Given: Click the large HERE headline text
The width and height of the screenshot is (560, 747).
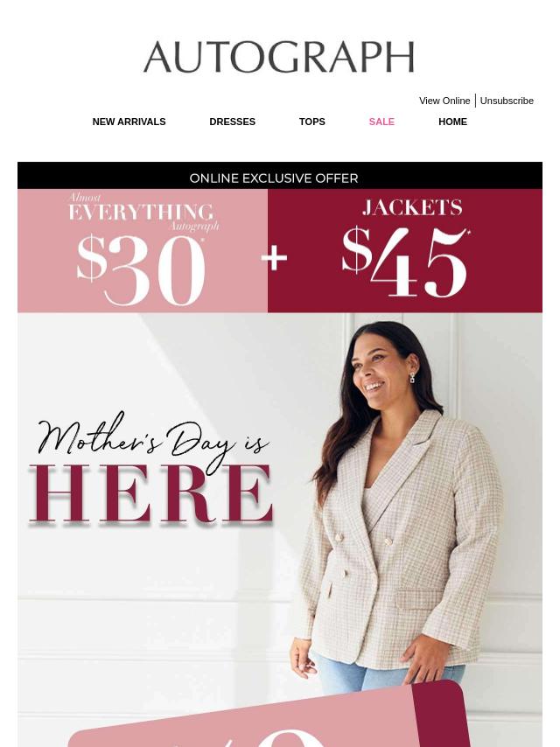Looking at the screenshot, I should 151,494.
